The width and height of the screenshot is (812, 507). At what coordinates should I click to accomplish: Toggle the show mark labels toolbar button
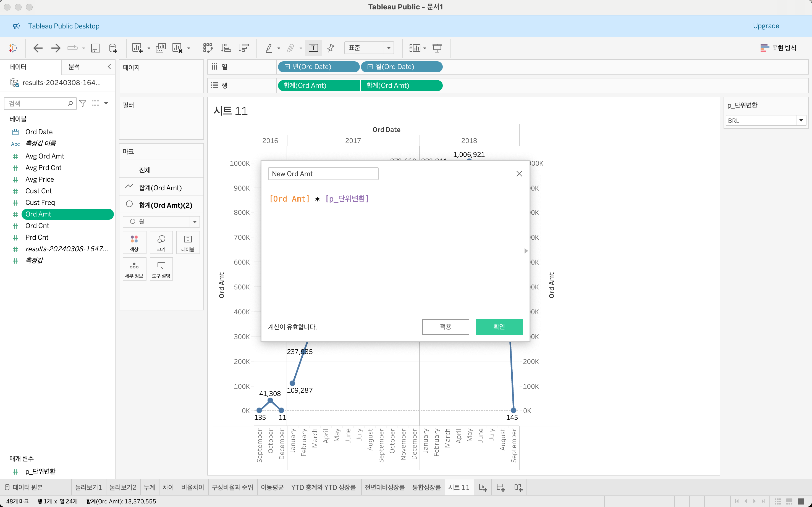click(313, 48)
